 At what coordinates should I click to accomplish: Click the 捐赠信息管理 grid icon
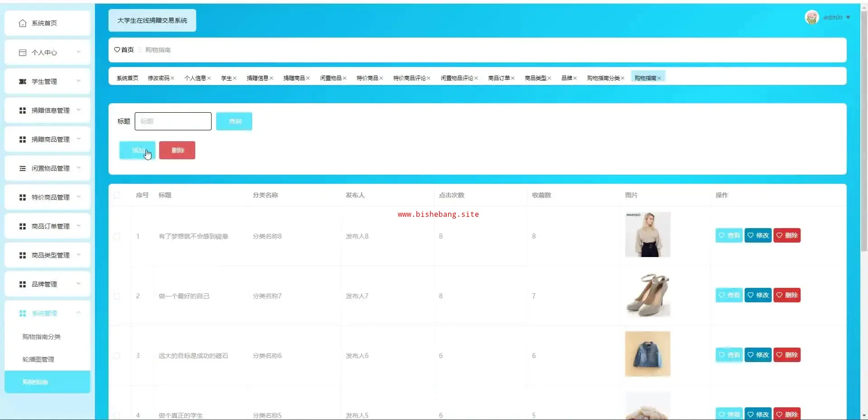point(23,110)
